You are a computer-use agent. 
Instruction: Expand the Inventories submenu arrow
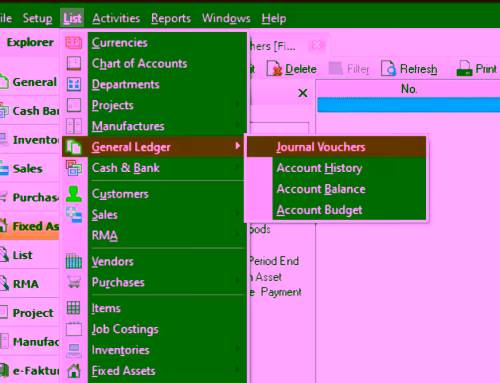(x=238, y=349)
